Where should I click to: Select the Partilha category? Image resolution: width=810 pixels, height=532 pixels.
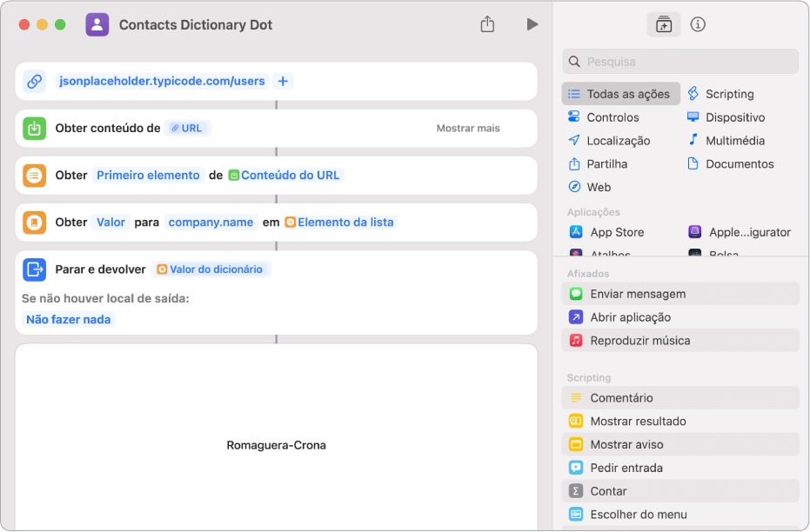tap(597, 163)
